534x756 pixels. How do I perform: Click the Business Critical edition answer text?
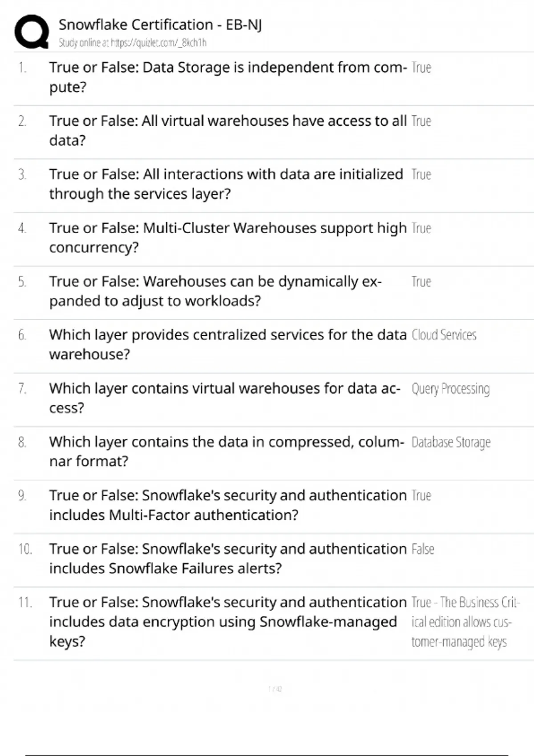[x=463, y=622]
